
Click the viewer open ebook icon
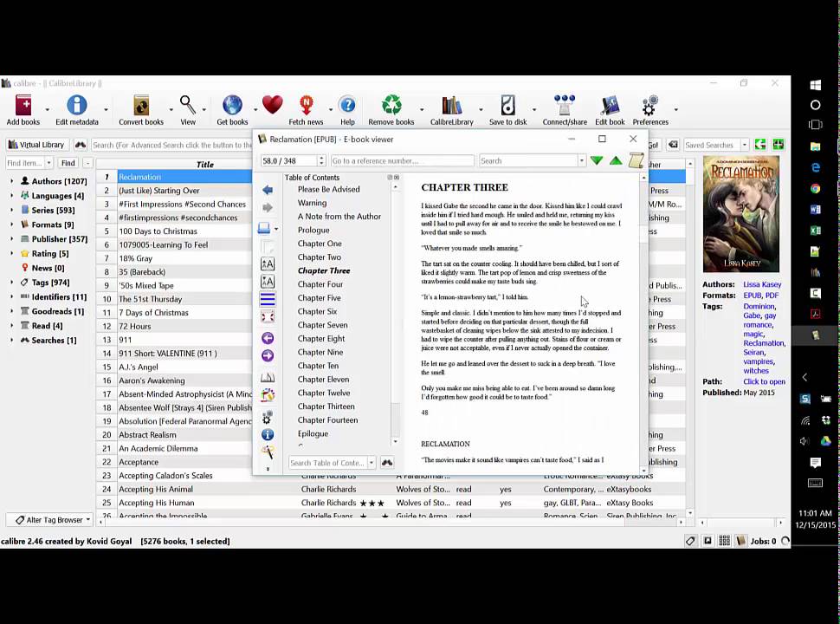pyautogui.click(x=264, y=229)
